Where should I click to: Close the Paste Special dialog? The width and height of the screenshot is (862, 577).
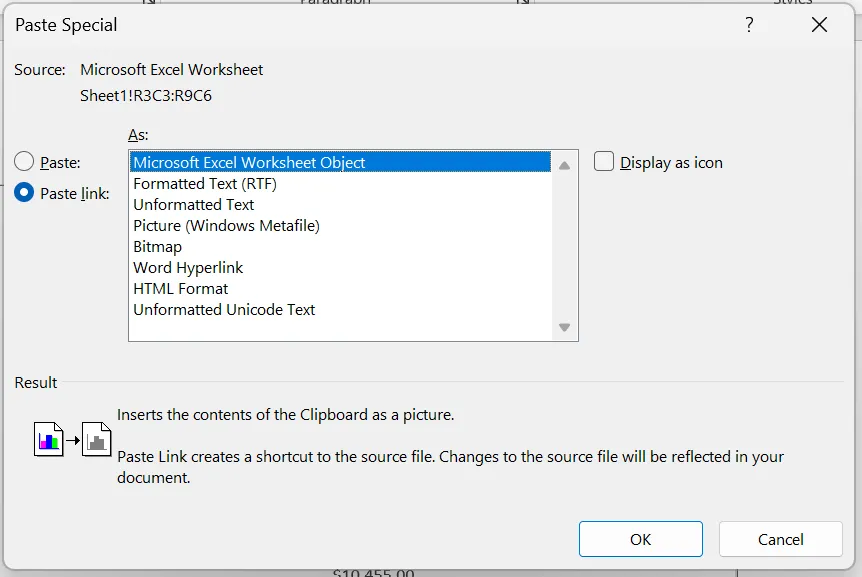tap(819, 25)
